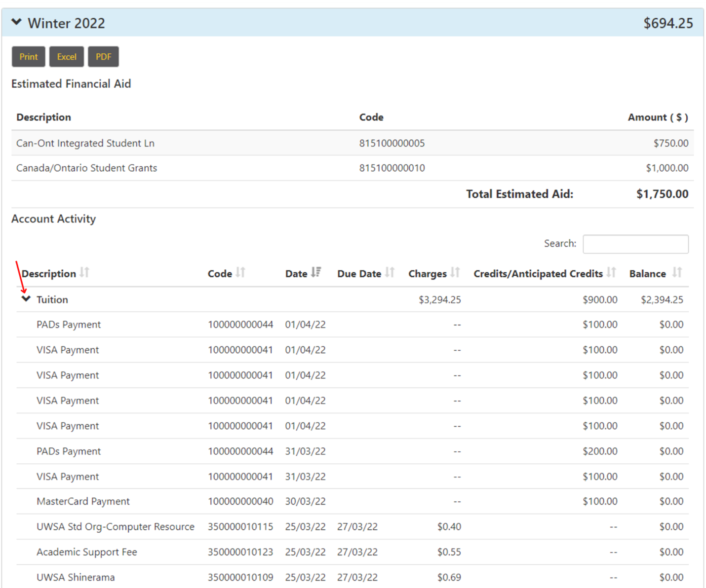Click the Credits/Anticipated Credits sort icon
This screenshot has height=588, width=706.
[x=612, y=272]
